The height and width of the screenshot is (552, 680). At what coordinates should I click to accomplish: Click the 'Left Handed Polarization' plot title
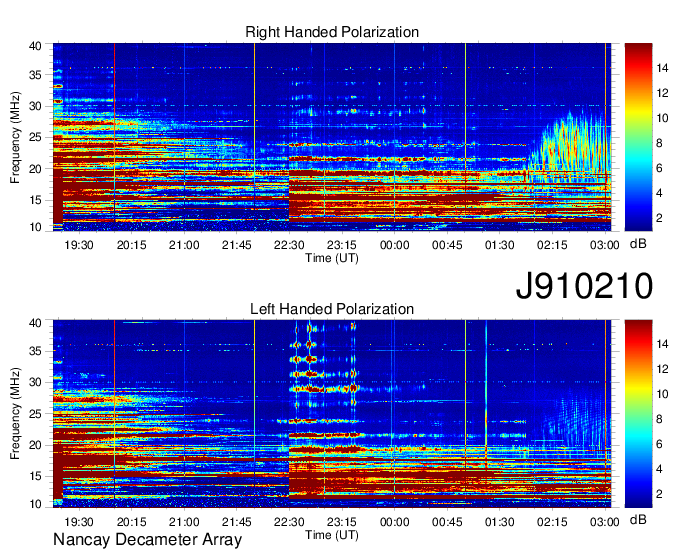click(332, 309)
